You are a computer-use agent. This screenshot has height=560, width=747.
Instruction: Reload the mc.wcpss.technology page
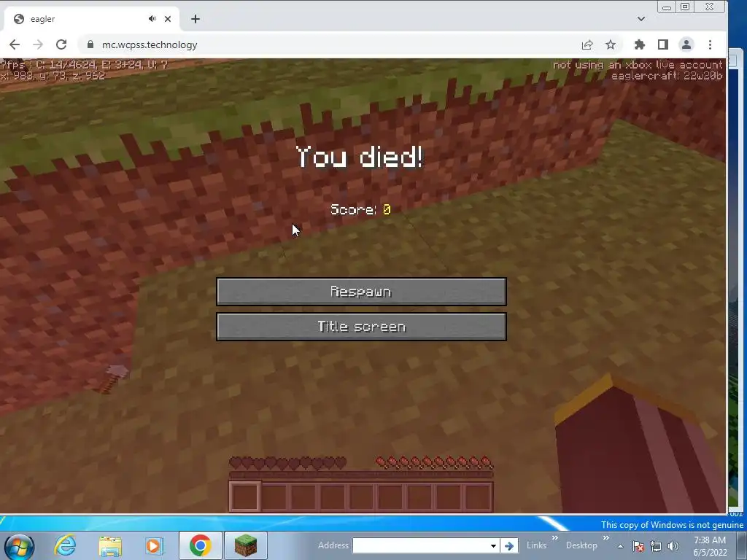[x=61, y=44]
